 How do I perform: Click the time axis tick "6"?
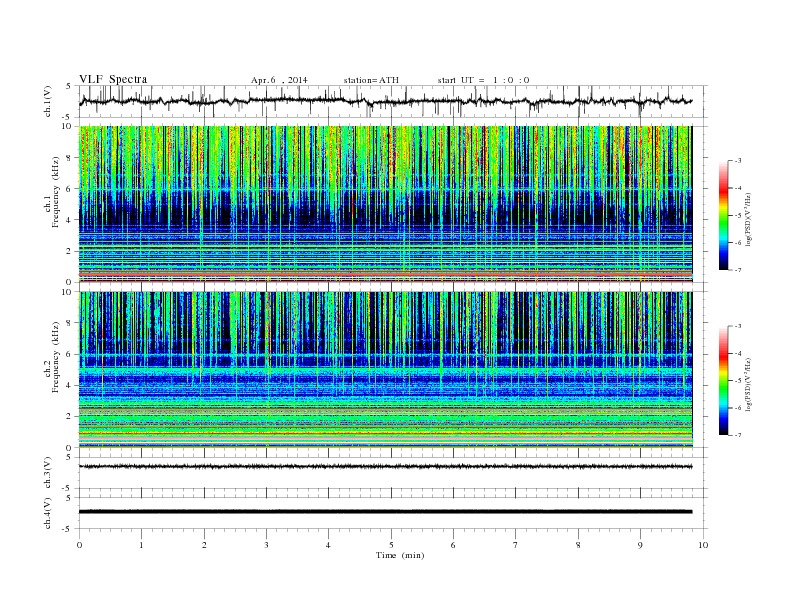coord(453,545)
